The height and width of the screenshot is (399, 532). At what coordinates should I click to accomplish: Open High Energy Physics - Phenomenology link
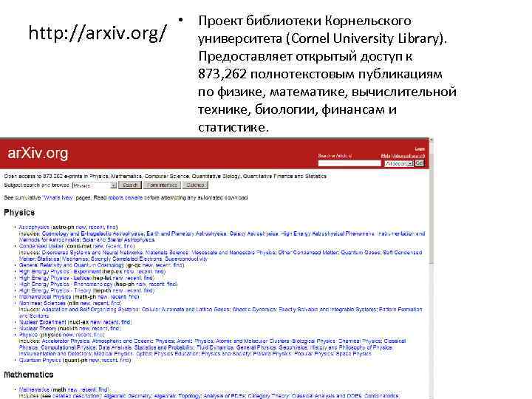66,284
